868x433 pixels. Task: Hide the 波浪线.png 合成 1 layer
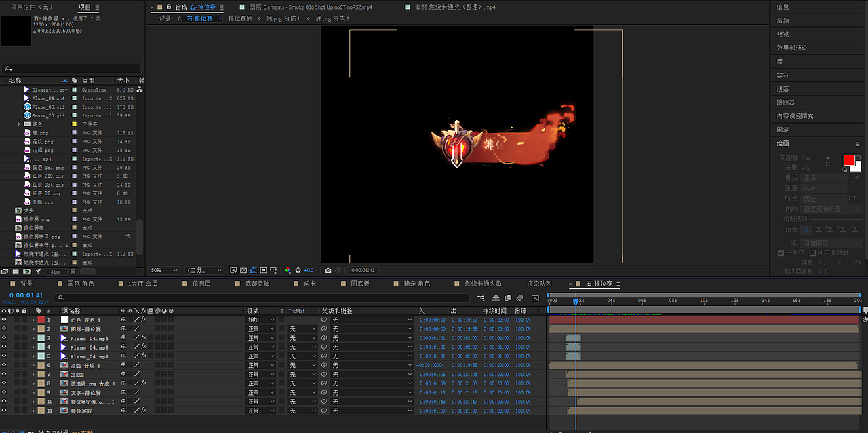click(4, 383)
